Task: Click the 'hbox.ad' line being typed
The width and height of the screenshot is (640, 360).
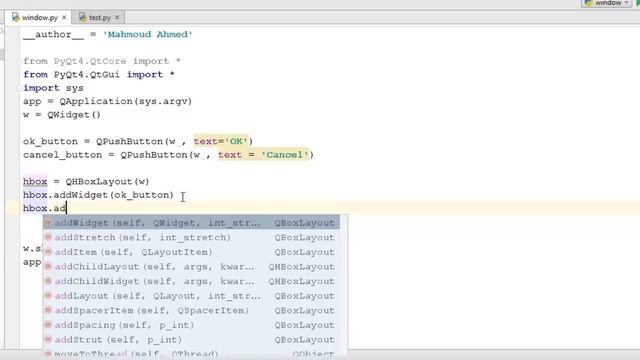Action: pos(44,208)
